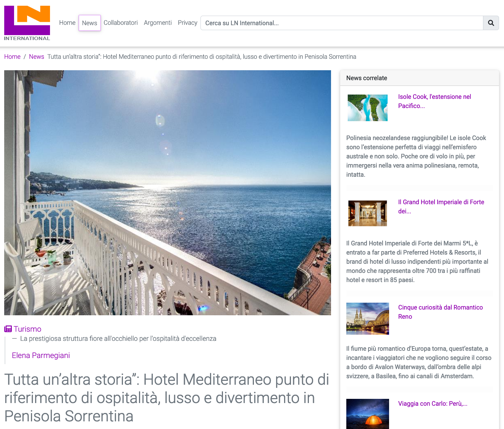Open the Viaggia con Carlo: Perù article

[433, 403]
